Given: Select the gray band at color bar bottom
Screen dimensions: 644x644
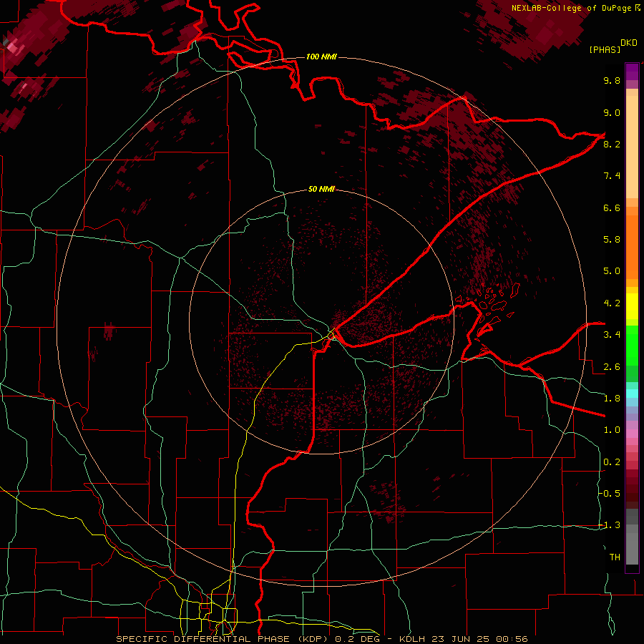Looking at the screenshot, I should pos(632,538).
